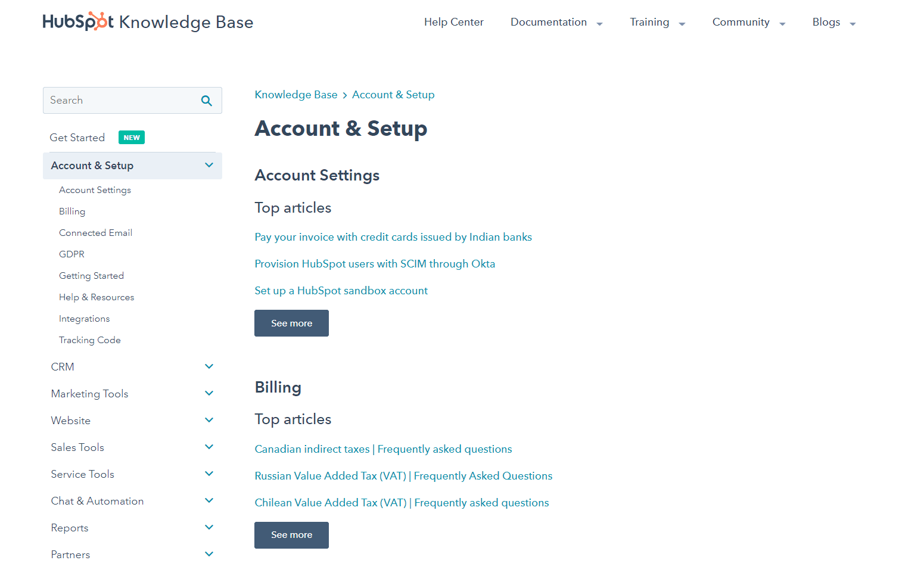Expand the Sales Tools chevron
This screenshot has width=924, height=582.
pos(209,447)
